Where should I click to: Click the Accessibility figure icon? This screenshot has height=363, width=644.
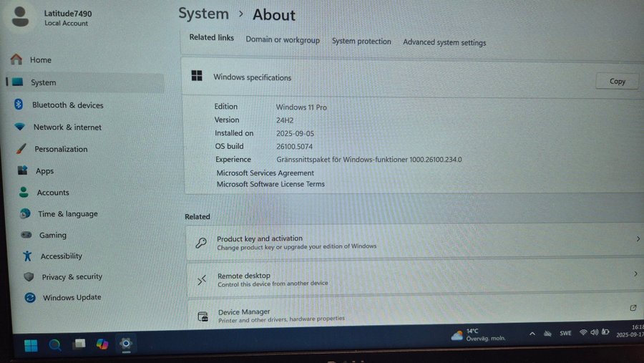[x=27, y=256]
